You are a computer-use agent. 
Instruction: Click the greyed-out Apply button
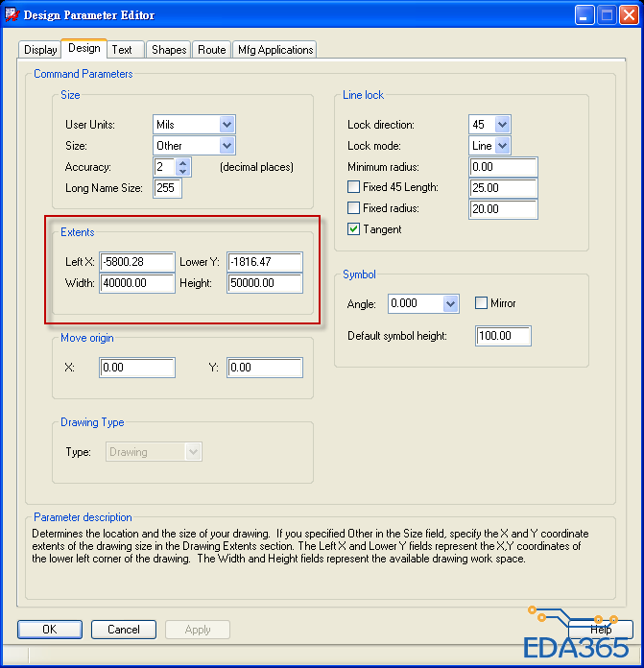click(x=198, y=630)
